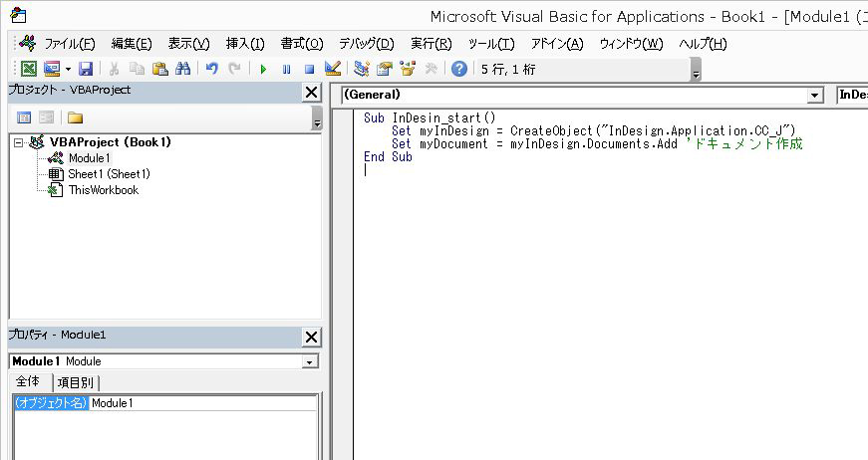The width and height of the screenshot is (868, 460).
Task: Click the Toolbox icon
Action: (x=431, y=69)
